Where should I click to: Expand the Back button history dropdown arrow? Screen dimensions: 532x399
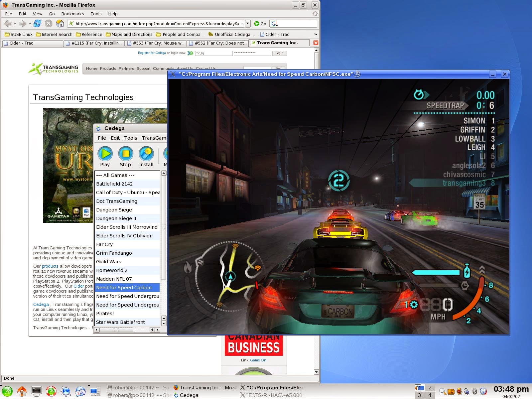[x=15, y=24]
